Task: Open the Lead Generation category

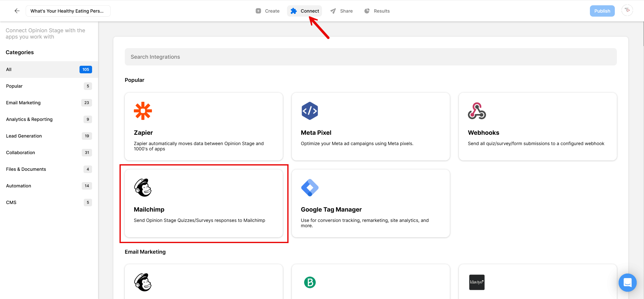Action: pos(24,136)
